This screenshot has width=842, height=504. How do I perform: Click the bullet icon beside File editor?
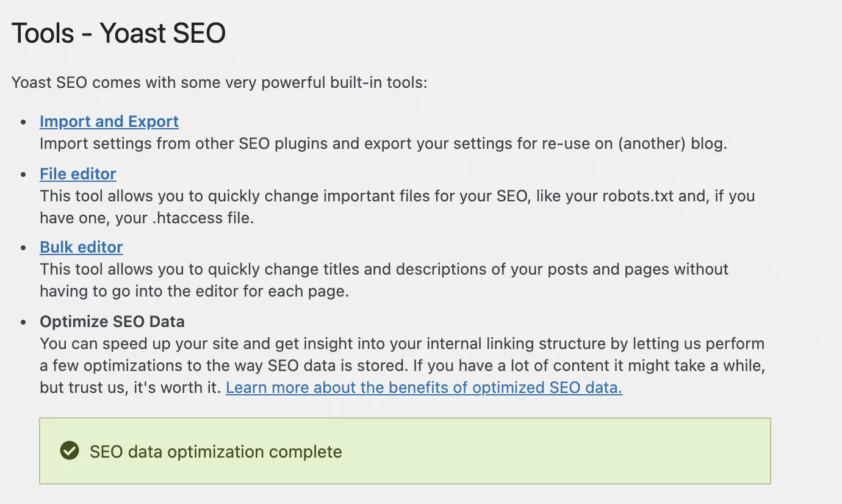pyautogui.click(x=24, y=175)
